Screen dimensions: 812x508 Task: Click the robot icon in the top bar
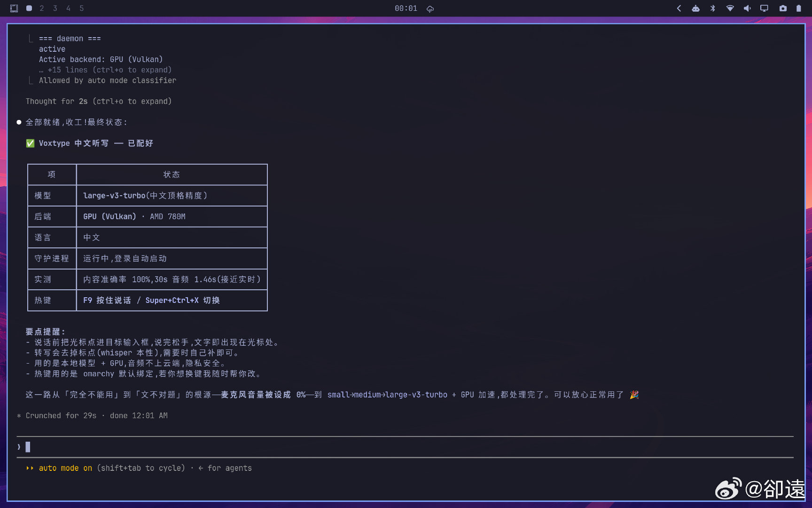(696, 8)
